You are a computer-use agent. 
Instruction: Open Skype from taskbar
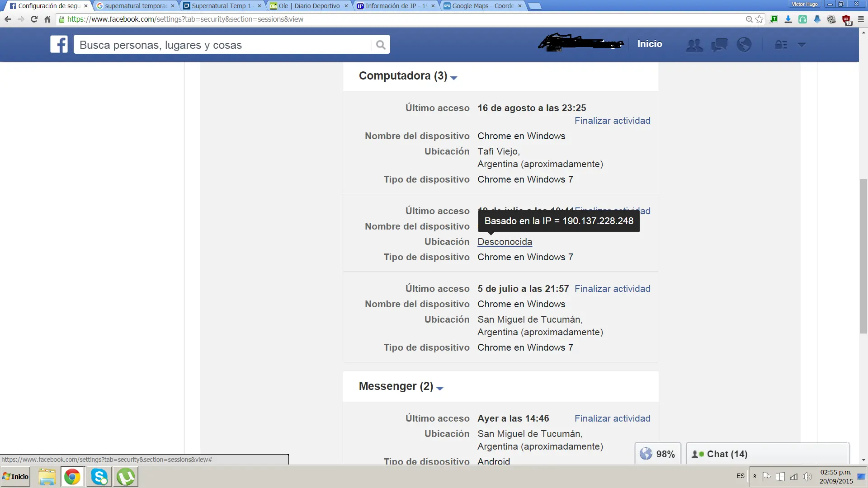tap(99, 477)
